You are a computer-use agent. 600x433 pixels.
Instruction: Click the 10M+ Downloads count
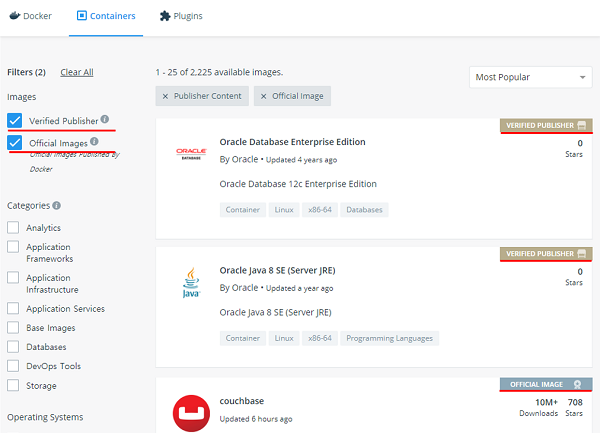(539, 407)
